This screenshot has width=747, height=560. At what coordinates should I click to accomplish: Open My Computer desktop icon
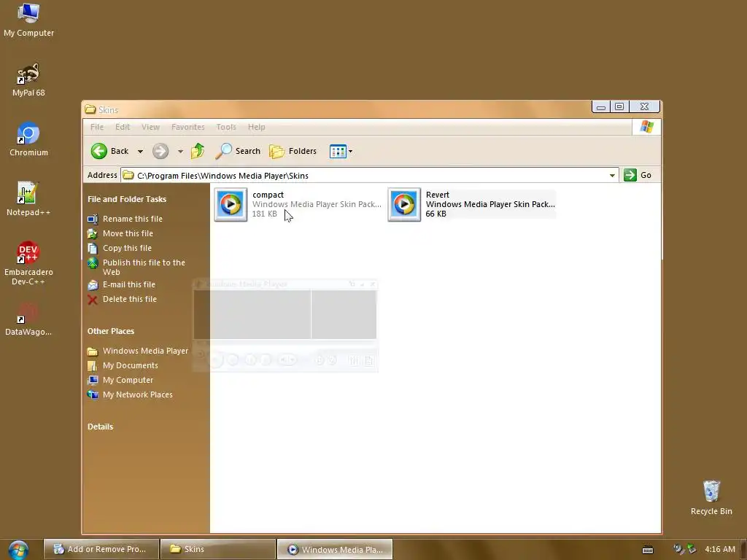(x=28, y=20)
